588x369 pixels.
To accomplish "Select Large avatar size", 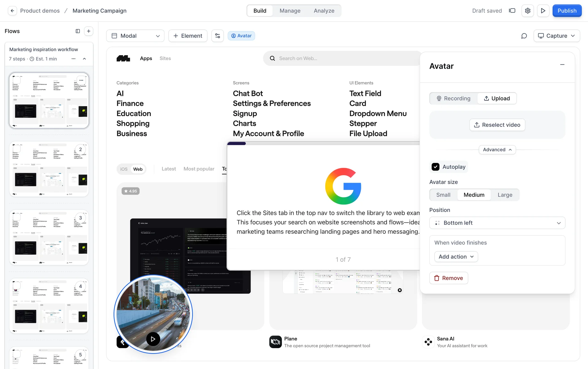I will 505,195.
